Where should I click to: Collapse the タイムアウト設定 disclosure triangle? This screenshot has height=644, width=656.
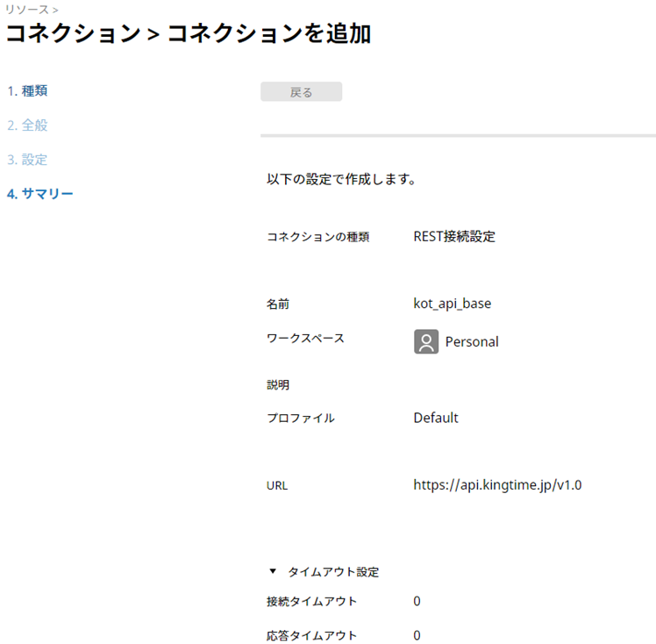273,572
